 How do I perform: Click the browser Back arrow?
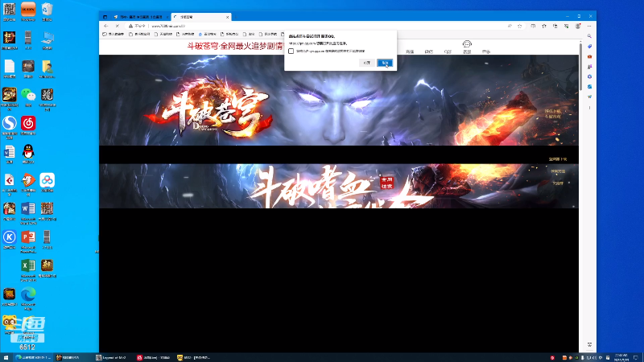(106, 26)
